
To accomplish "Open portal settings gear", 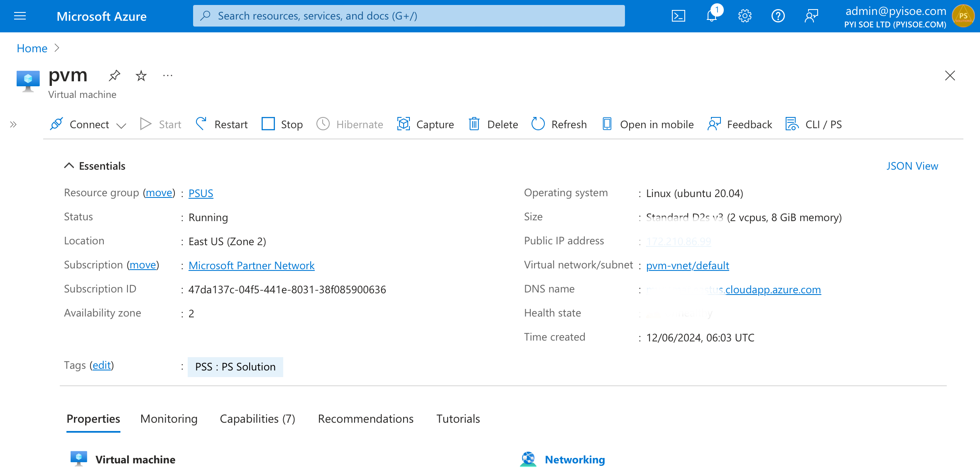I will 745,16.
